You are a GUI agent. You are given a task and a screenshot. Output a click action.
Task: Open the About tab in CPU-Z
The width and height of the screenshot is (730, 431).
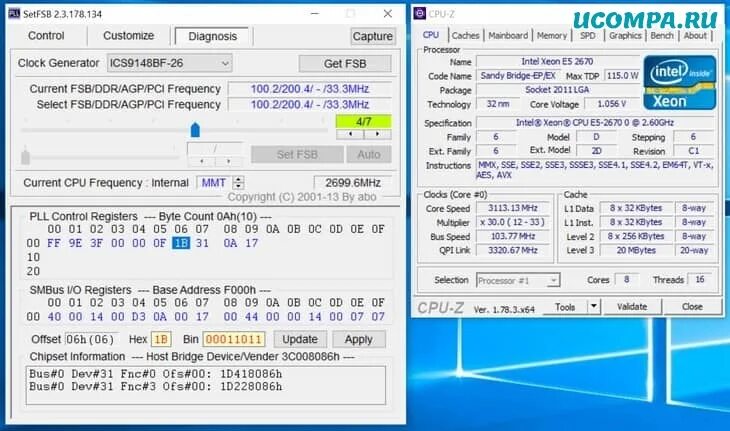point(695,35)
